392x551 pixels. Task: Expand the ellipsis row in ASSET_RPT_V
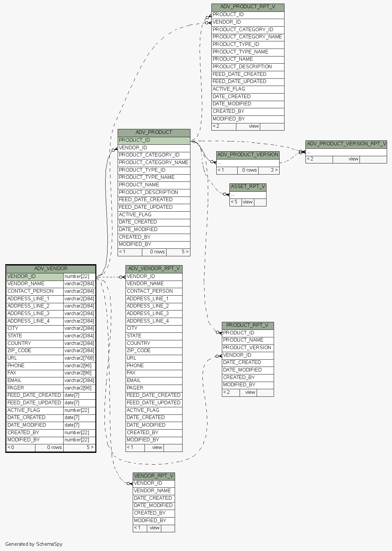(248, 195)
